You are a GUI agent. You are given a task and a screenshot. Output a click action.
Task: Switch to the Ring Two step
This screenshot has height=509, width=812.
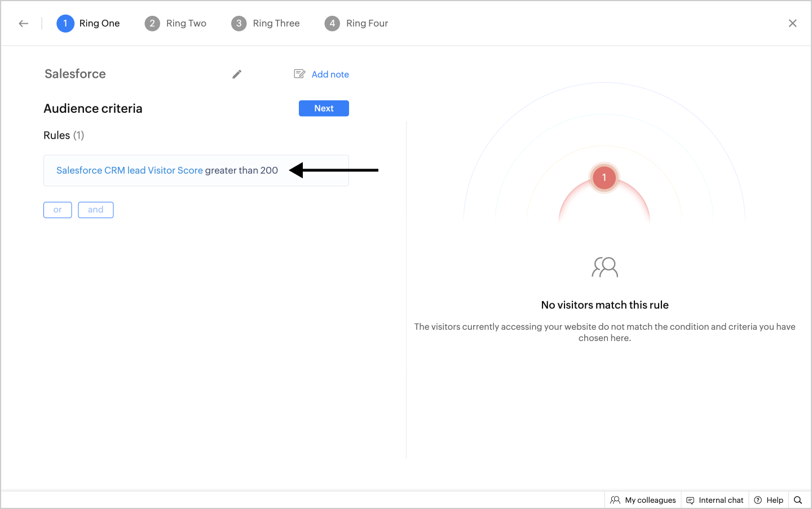coord(175,23)
